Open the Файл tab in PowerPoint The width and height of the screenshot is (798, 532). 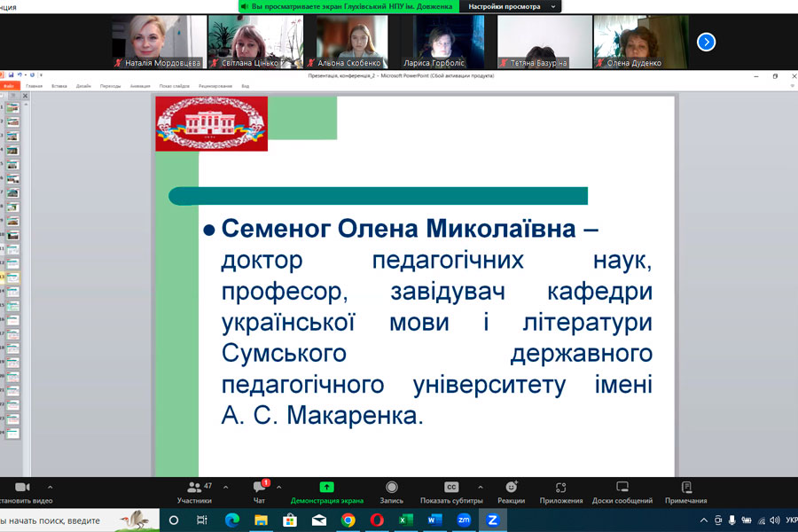9,86
